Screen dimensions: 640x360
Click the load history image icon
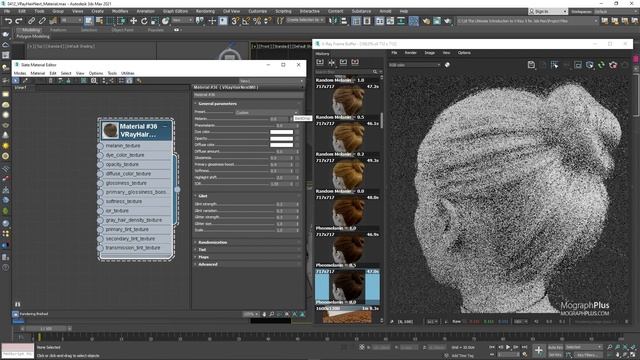(x=343, y=62)
